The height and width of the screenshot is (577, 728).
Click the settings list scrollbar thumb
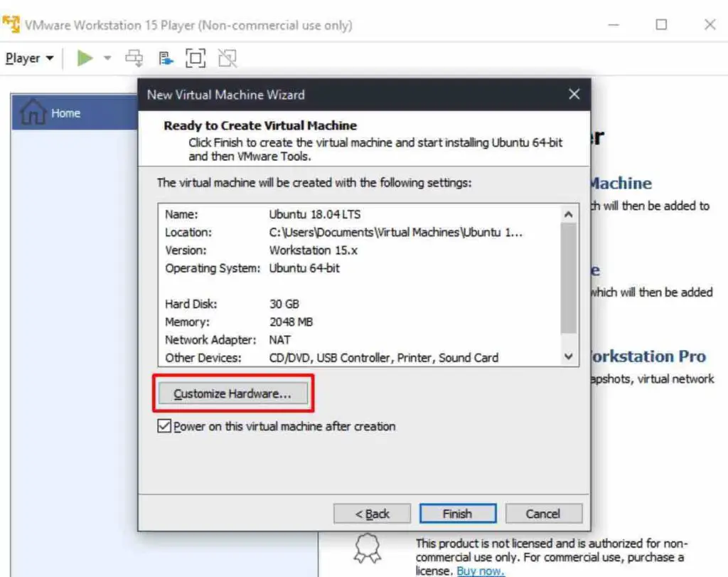point(568,277)
